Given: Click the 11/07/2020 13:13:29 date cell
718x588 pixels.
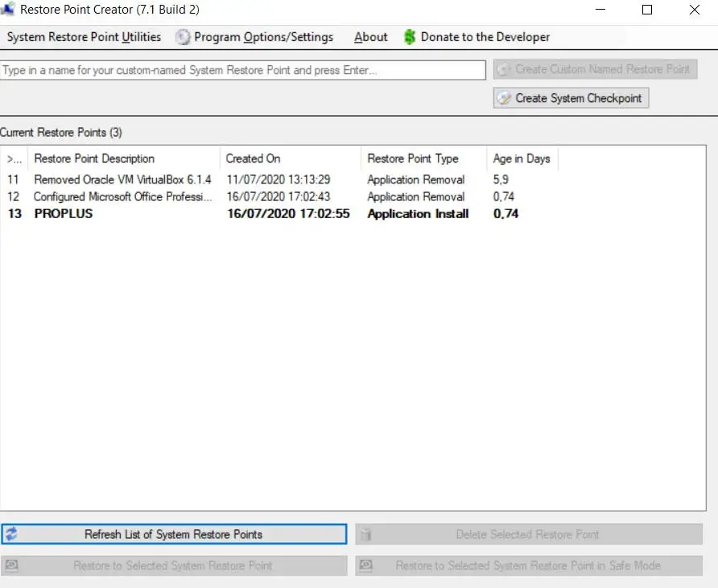Looking at the screenshot, I should [279, 179].
